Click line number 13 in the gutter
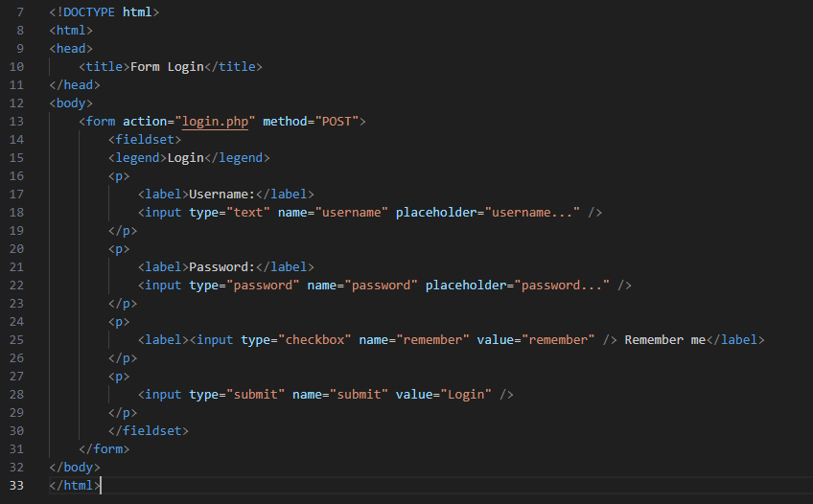The height and width of the screenshot is (504, 813). (x=16, y=121)
